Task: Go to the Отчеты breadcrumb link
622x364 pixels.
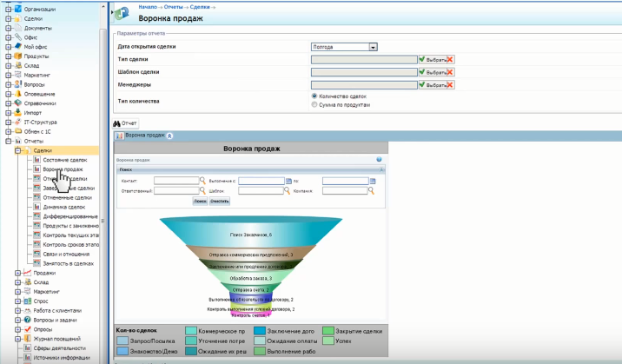Action: [174, 7]
